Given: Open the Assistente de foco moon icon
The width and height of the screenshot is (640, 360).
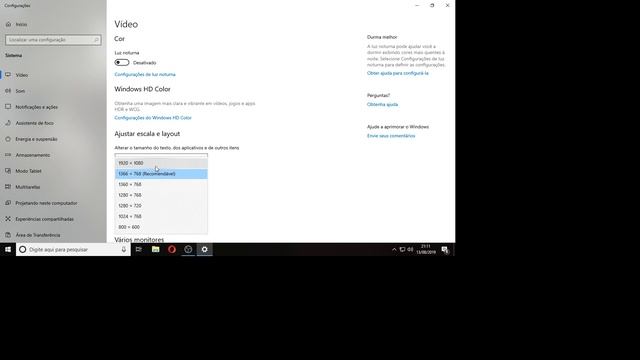Looking at the screenshot, I should (x=8, y=123).
